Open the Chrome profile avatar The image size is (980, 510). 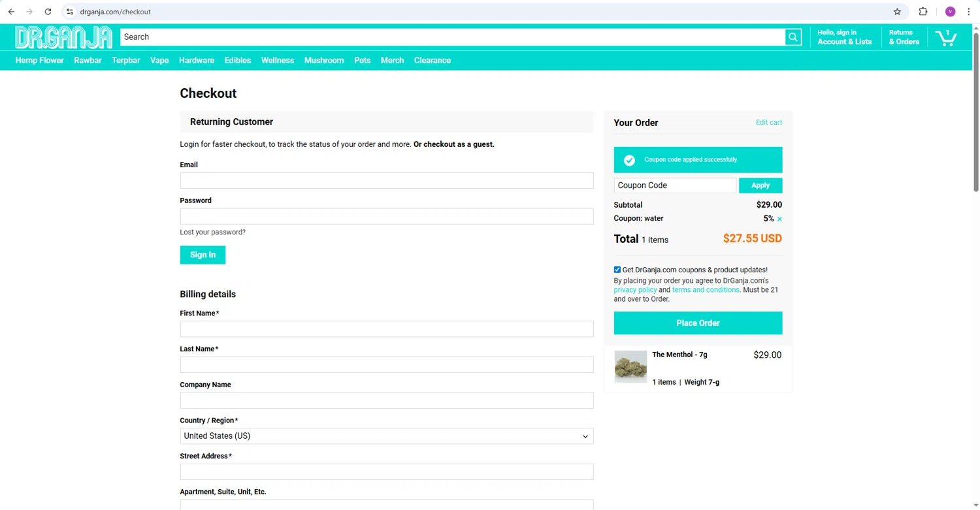click(950, 12)
